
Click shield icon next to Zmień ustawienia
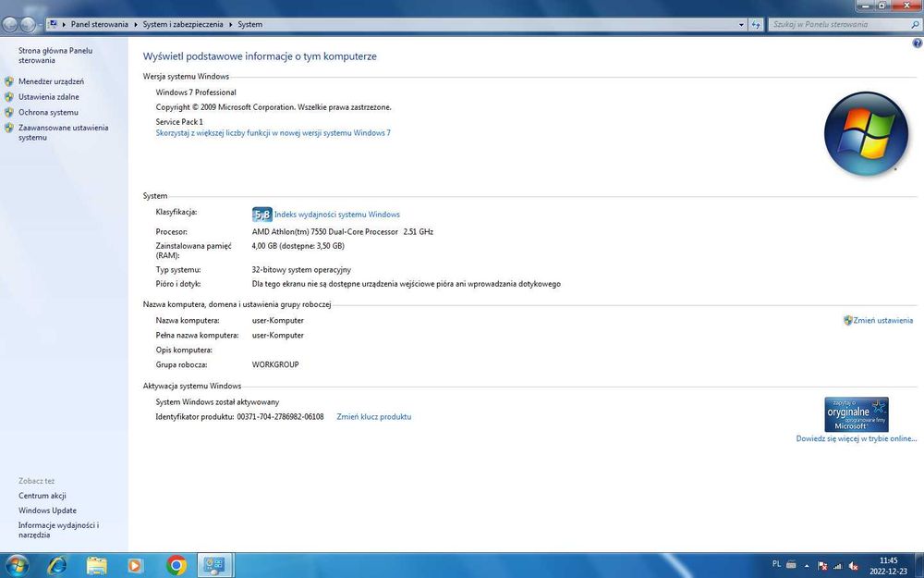coord(847,320)
